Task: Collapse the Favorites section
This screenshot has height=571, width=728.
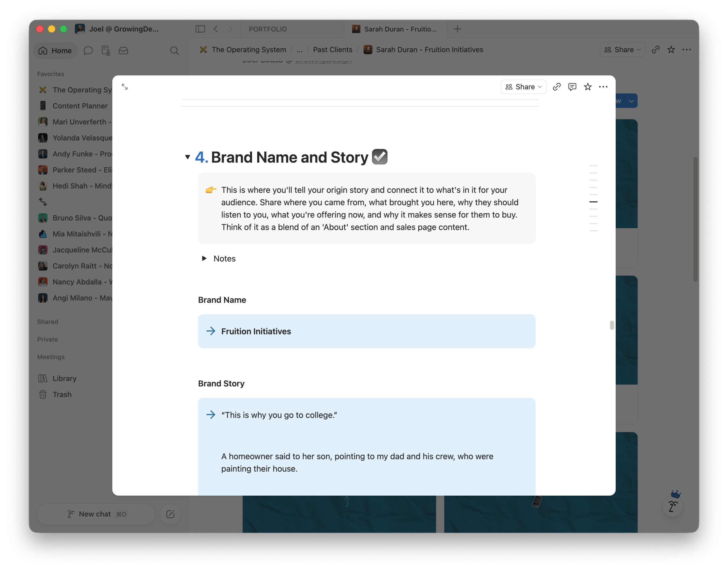Action: [51, 74]
